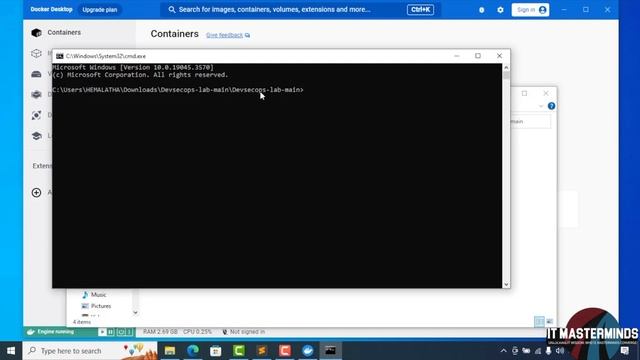Click the cmd.exe title bar icon

point(60,56)
